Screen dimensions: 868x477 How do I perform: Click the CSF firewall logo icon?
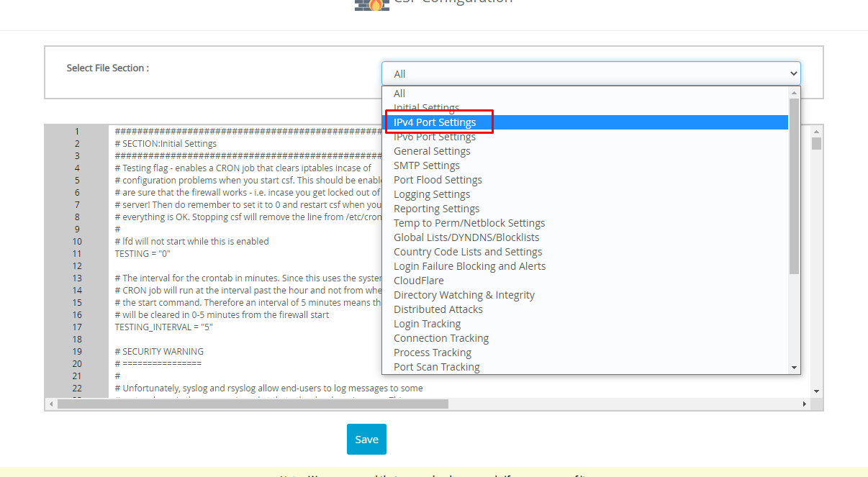pos(371,4)
